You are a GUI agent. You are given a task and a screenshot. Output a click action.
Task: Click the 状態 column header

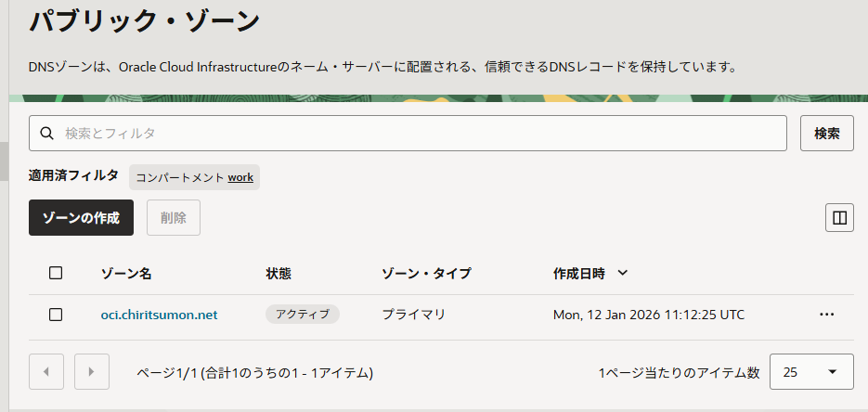coord(279,274)
